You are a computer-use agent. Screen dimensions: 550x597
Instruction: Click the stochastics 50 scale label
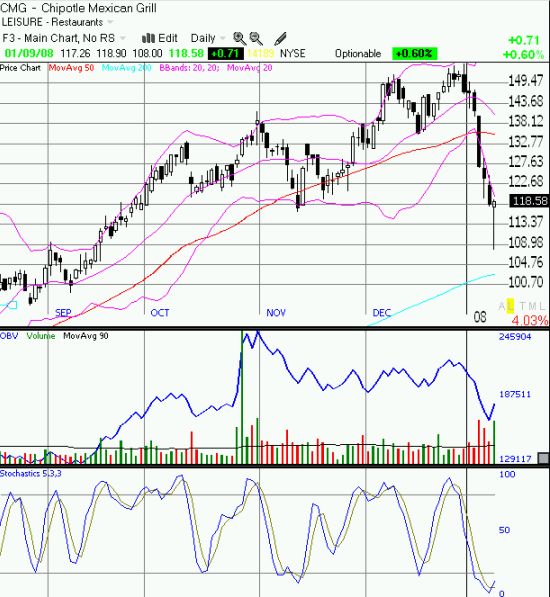pos(504,530)
